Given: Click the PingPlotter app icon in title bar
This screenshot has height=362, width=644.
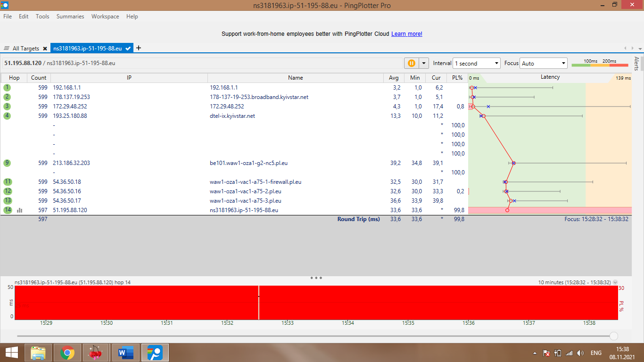Looking at the screenshot, I should [x=4, y=5].
